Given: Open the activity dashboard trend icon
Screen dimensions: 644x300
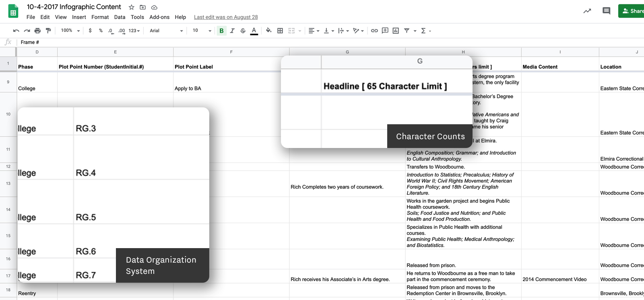Looking at the screenshot, I should coord(587,11).
